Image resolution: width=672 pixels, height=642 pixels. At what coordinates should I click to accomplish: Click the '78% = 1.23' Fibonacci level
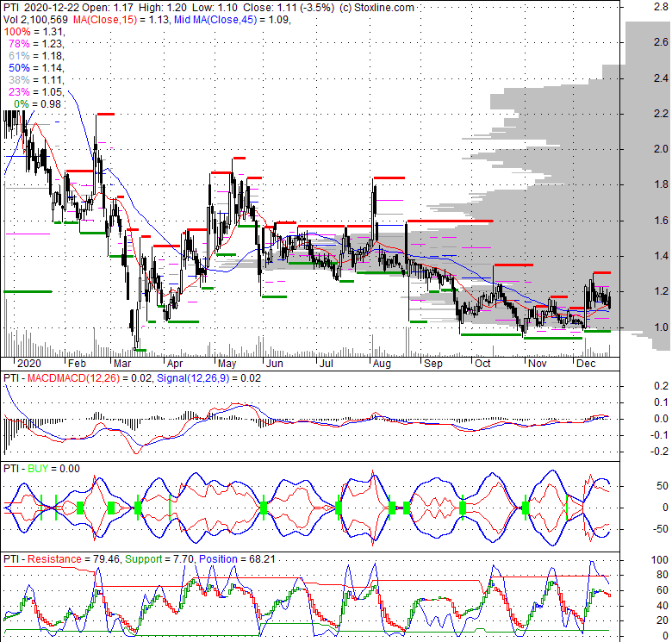[36, 44]
